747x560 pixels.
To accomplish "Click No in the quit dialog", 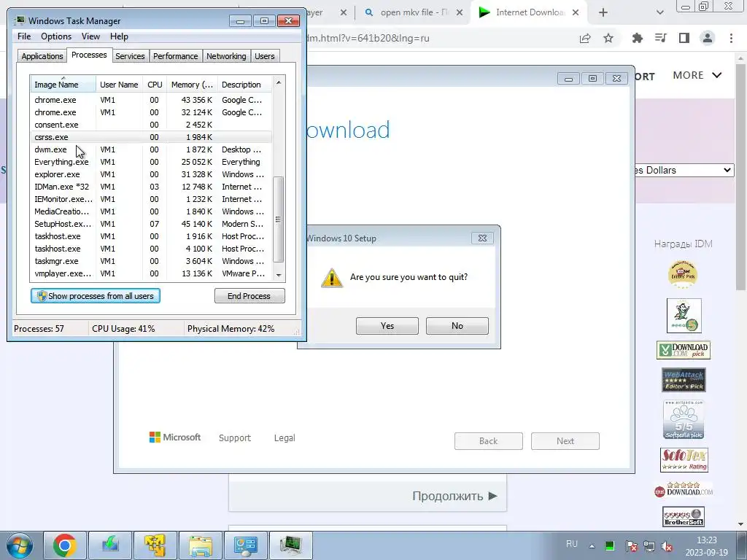I will click(x=457, y=326).
